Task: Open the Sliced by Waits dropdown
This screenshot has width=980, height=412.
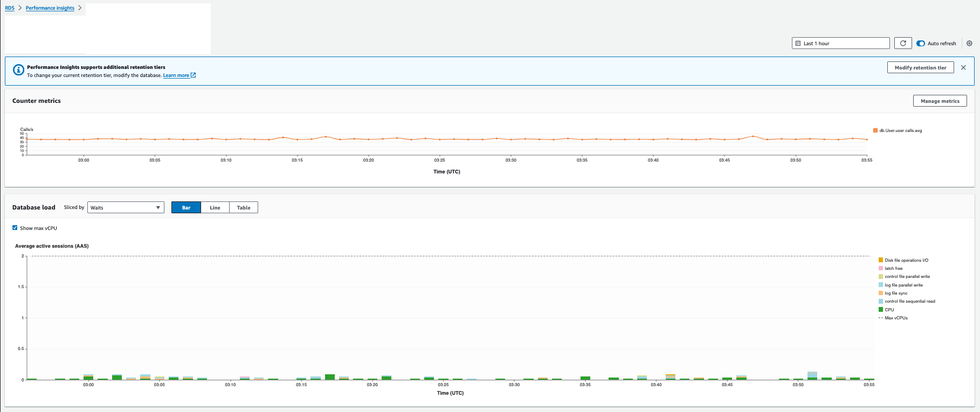Action: coord(126,208)
